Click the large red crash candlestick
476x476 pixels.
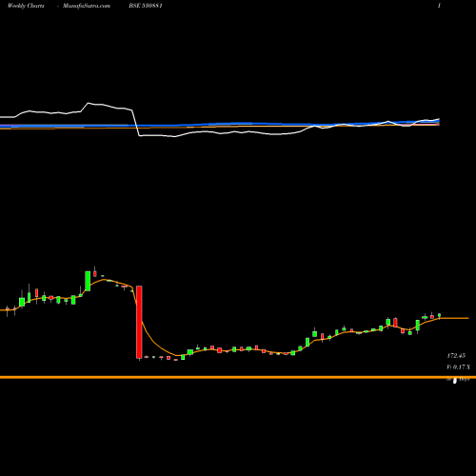pyautogui.click(x=139, y=322)
